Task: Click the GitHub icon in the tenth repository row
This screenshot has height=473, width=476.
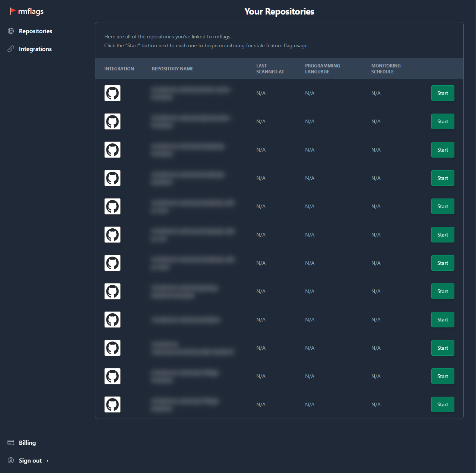Action: tap(112, 348)
